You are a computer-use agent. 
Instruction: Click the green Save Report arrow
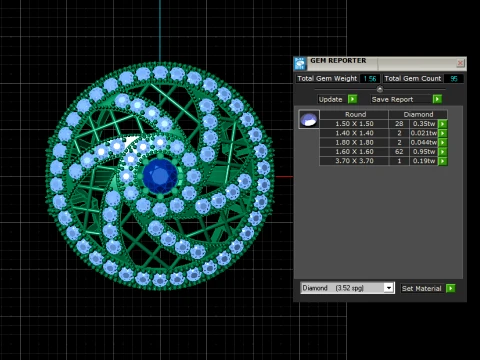point(437,99)
